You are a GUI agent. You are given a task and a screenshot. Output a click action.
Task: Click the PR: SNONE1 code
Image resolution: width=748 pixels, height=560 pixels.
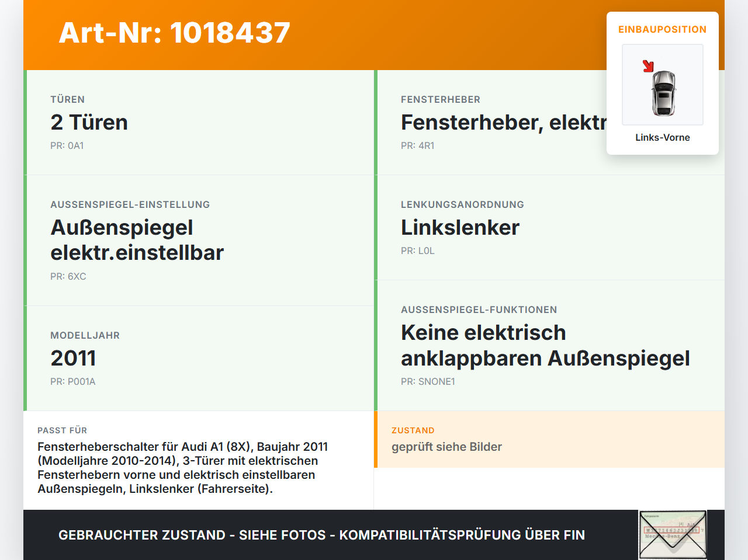click(428, 381)
